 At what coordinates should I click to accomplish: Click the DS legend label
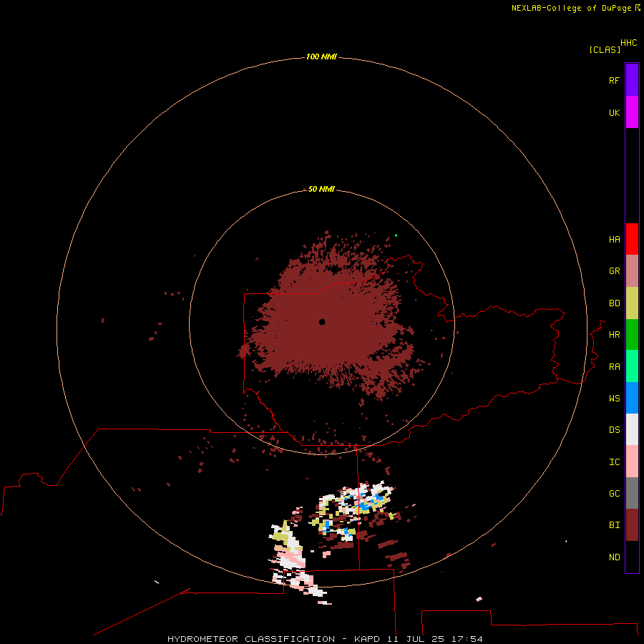[615, 430]
